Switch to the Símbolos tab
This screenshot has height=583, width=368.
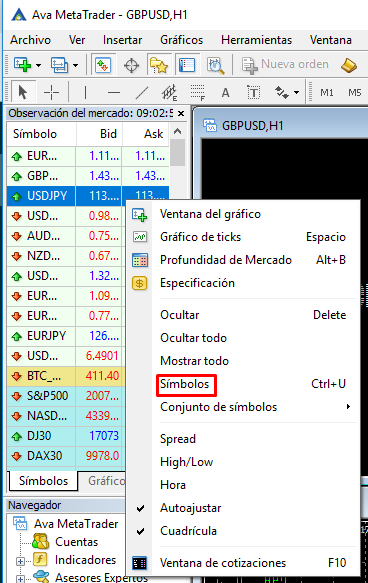[x=43, y=481]
